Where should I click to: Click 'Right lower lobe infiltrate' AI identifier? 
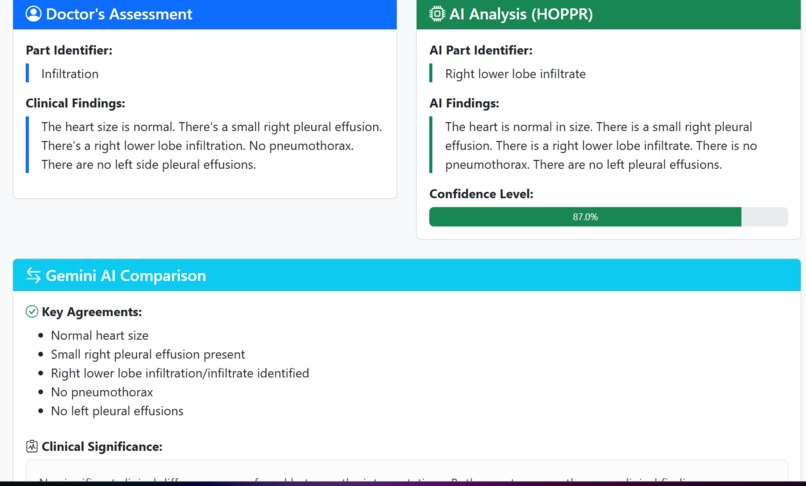pyautogui.click(x=515, y=74)
